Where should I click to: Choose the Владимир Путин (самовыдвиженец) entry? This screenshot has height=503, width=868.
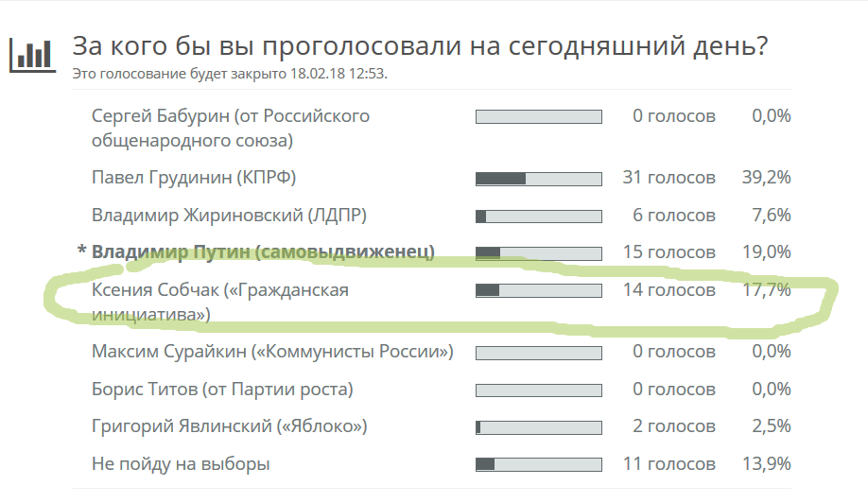point(263,252)
